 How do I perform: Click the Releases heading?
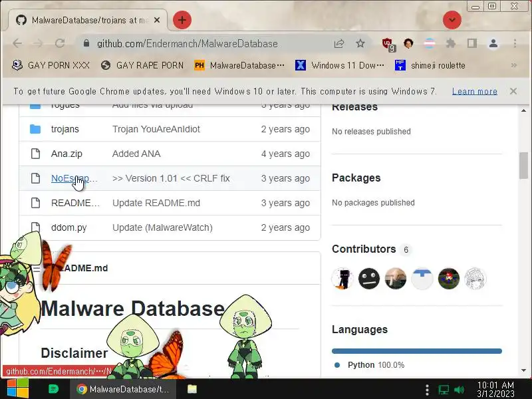[x=354, y=106]
